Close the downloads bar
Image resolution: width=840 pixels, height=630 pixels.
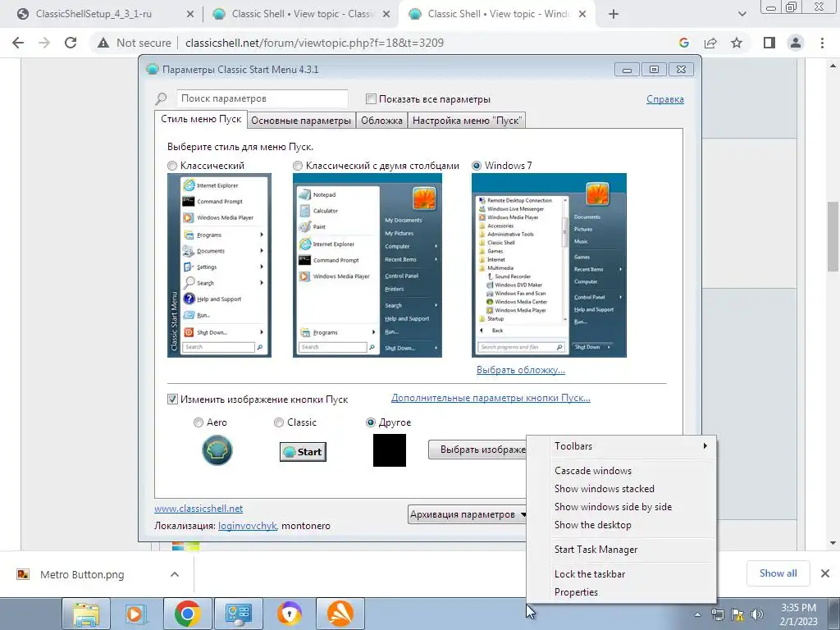pos(825,573)
